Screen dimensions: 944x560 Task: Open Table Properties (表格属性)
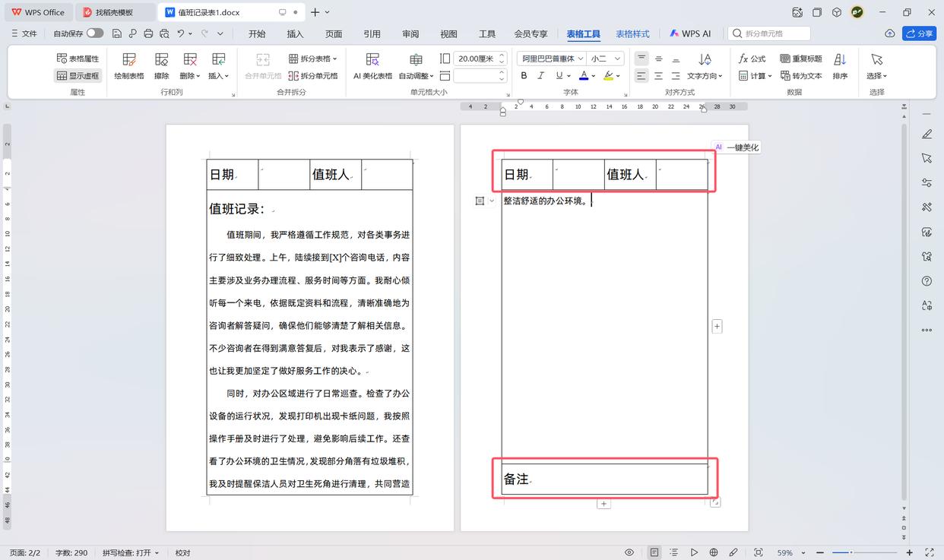(x=78, y=59)
